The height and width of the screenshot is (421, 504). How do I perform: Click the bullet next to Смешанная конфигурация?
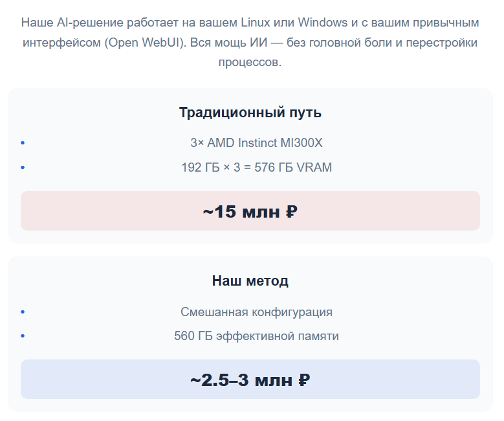(23, 312)
